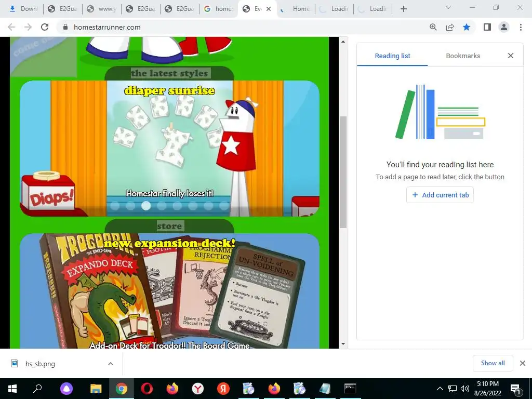This screenshot has width=532, height=399.
Task: Open the Windows Start menu
Action: tap(12, 389)
